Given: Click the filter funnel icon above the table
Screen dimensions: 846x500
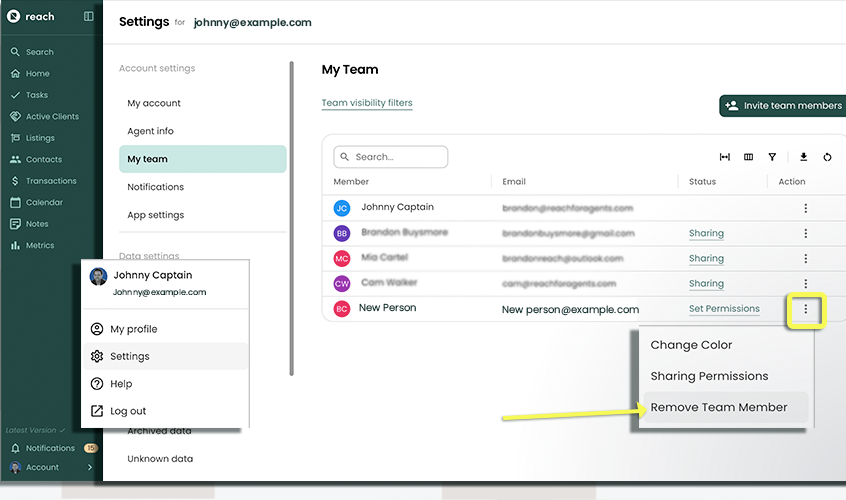Looking at the screenshot, I should (x=772, y=157).
